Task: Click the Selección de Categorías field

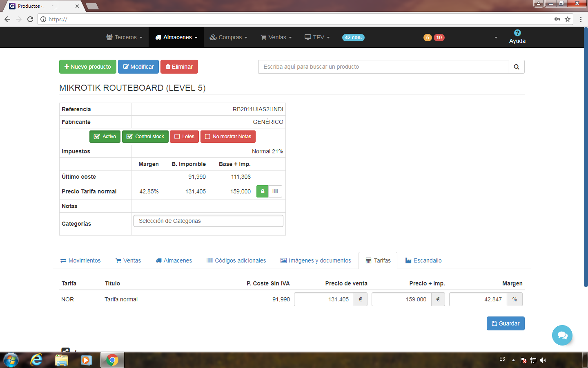Action: (208, 221)
